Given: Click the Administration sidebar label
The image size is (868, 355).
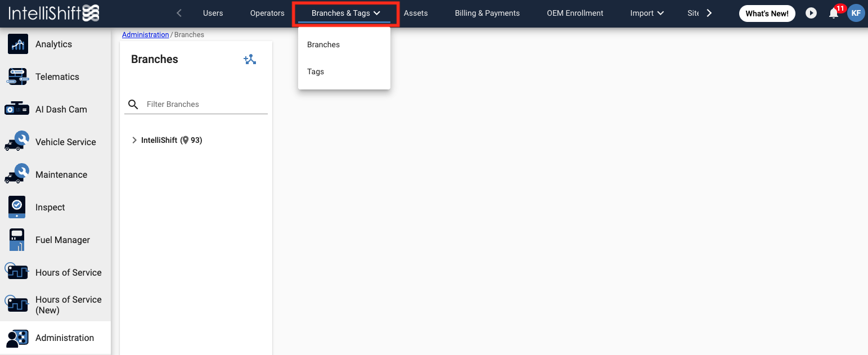Looking at the screenshot, I should pos(65,338).
